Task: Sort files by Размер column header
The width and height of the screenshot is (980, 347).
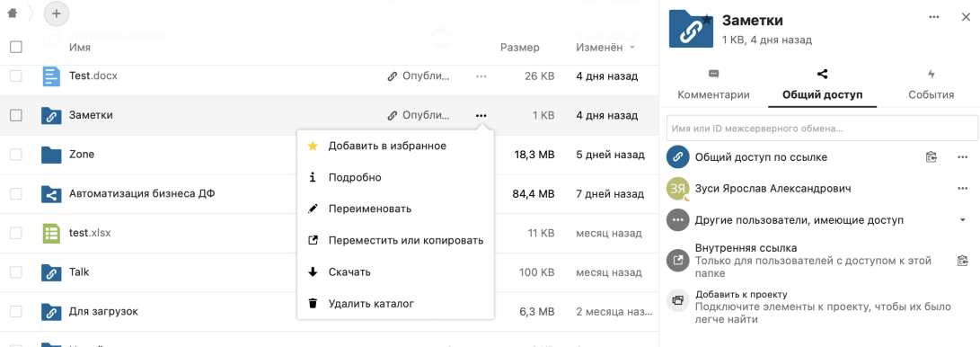Action: tap(519, 48)
